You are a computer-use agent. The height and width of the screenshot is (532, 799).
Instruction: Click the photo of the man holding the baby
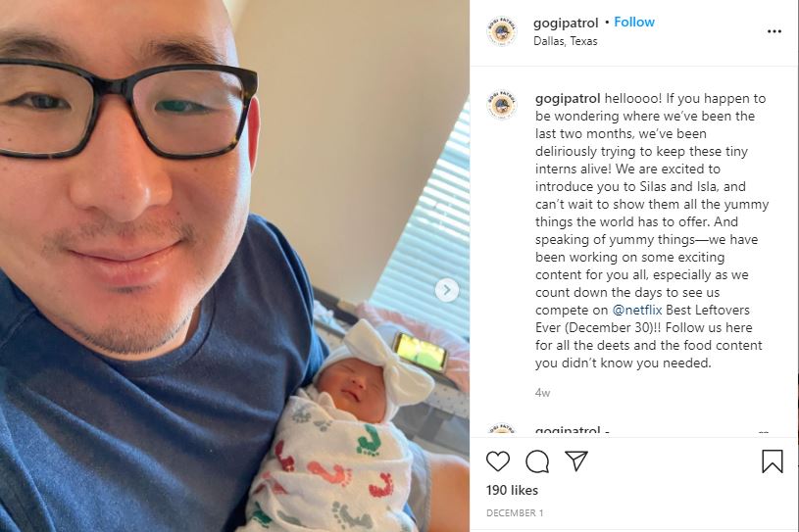[234, 266]
